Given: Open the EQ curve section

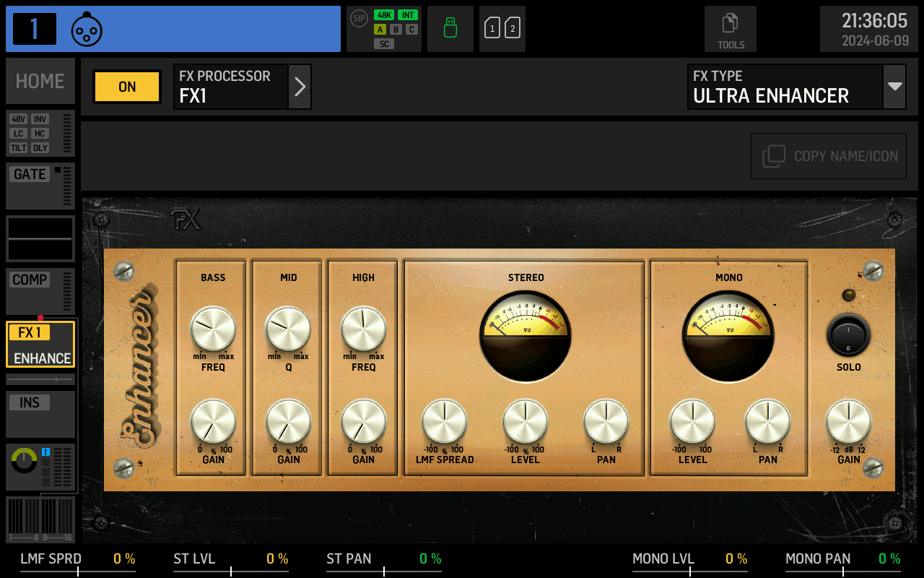Looking at the screenshot, I should coord(40,238).
